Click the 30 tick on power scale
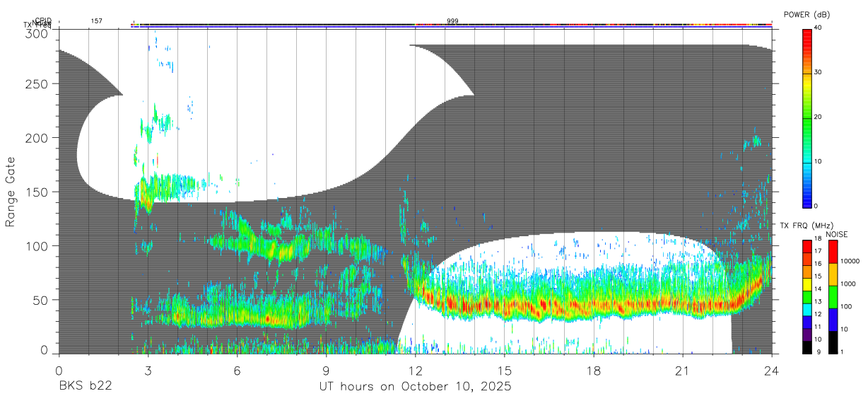 coord(817,71)
